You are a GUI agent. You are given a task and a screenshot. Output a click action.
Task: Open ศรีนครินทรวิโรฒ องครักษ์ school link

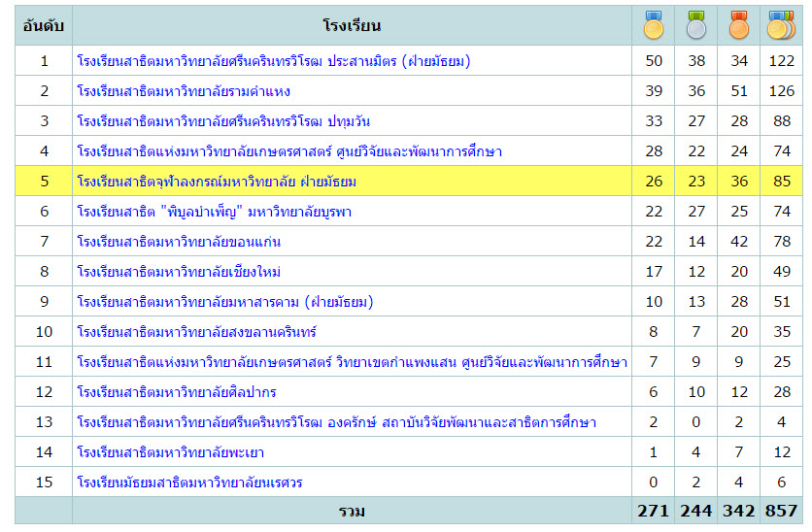click(x=337, y=421)
